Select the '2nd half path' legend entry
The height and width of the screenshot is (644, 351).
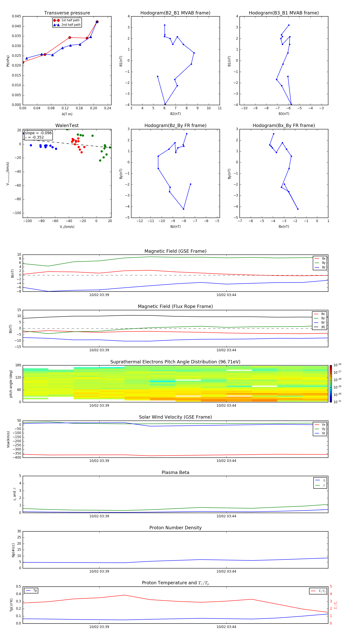[67, 25]
